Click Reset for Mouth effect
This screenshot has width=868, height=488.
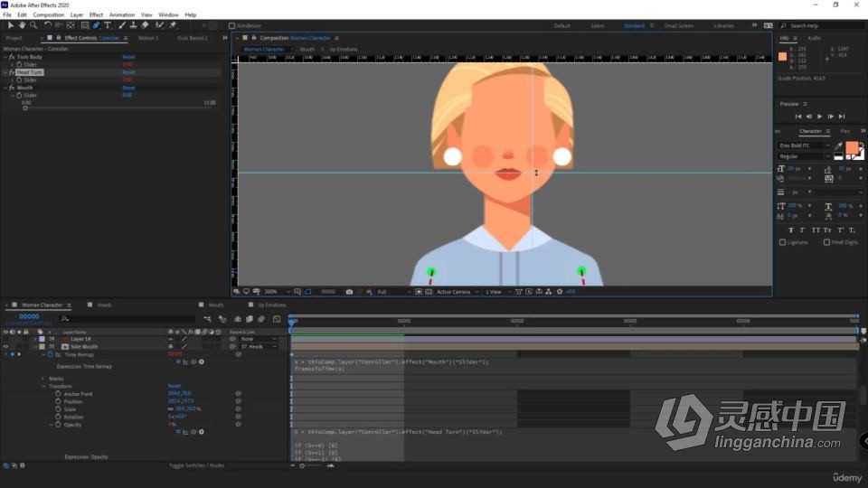(x=128, y=88)
